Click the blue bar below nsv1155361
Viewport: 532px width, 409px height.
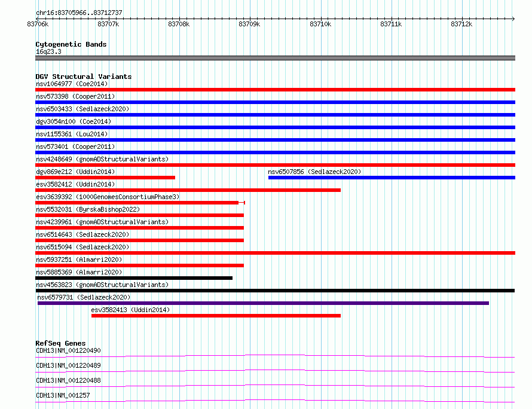click(275, 140)
